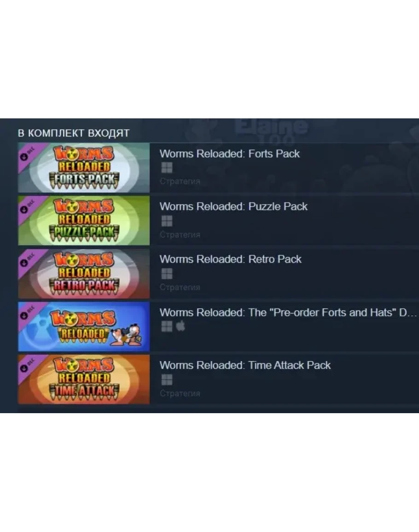Image resolution: width=419 pixels, height=532 pixels.
Task: Open the Worms Reloaded Time Attack thumbnail
Action: [x=84, y=380]
